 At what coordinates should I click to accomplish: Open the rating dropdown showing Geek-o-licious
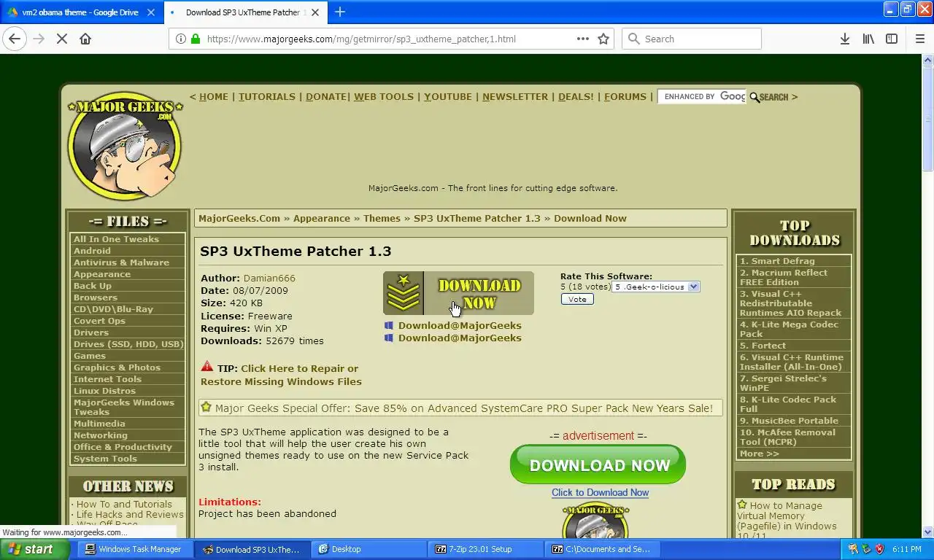click(656, 287)
